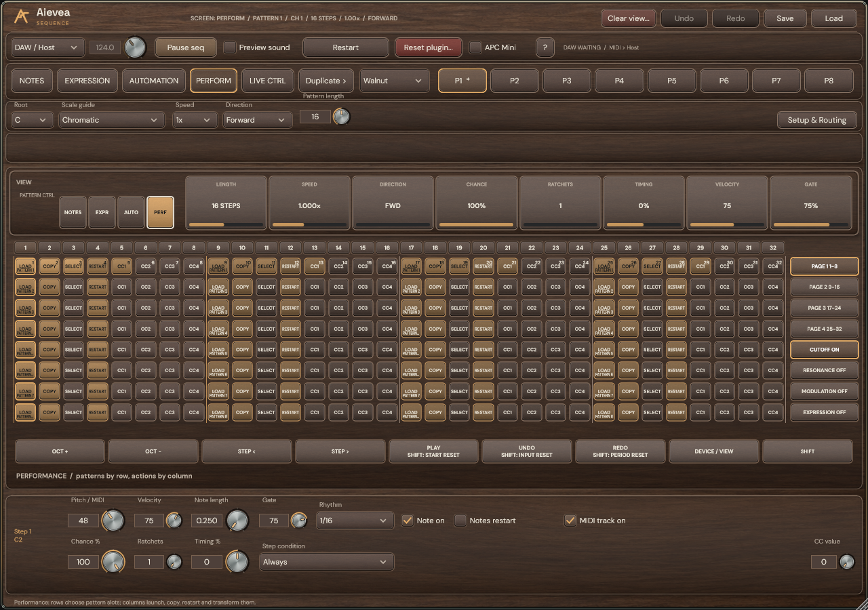
Task: Enable the Preview sound checkbox
Action: tap(230, 47)
